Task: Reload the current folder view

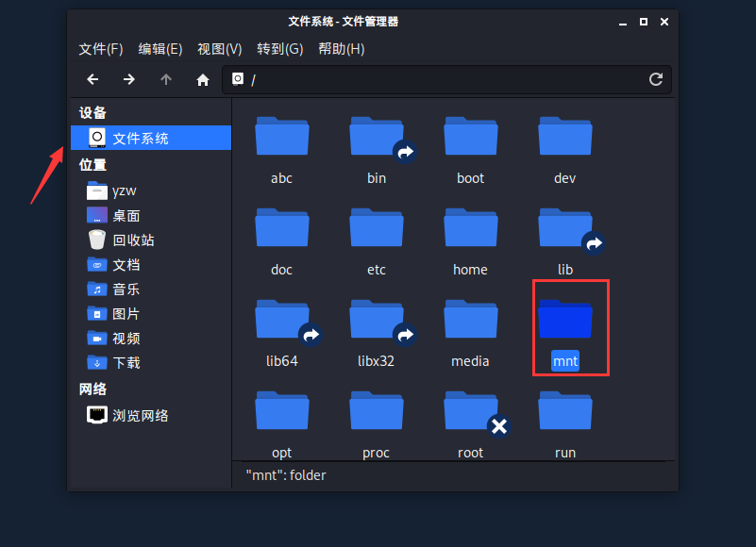Action: [x=656, y=80]
